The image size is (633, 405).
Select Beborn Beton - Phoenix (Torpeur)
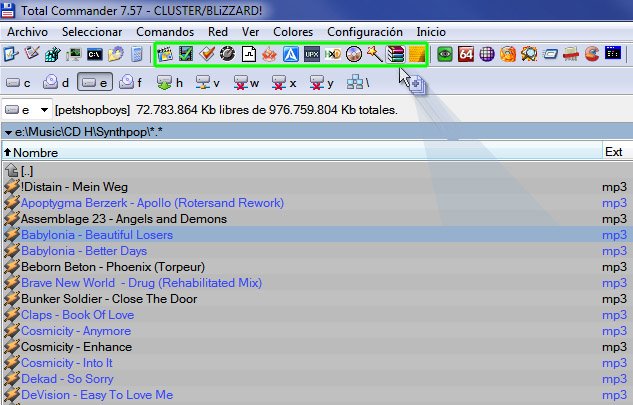[316, 267]
